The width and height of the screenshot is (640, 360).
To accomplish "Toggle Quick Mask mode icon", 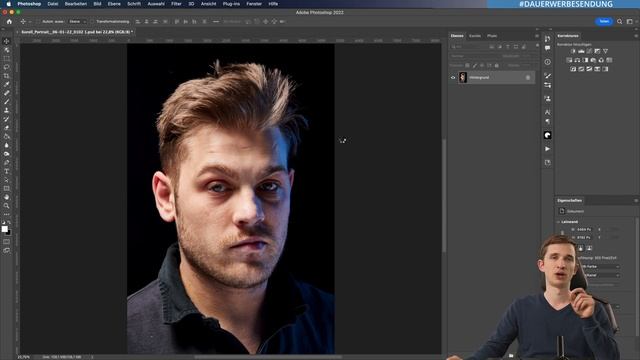I will point(7,242).
